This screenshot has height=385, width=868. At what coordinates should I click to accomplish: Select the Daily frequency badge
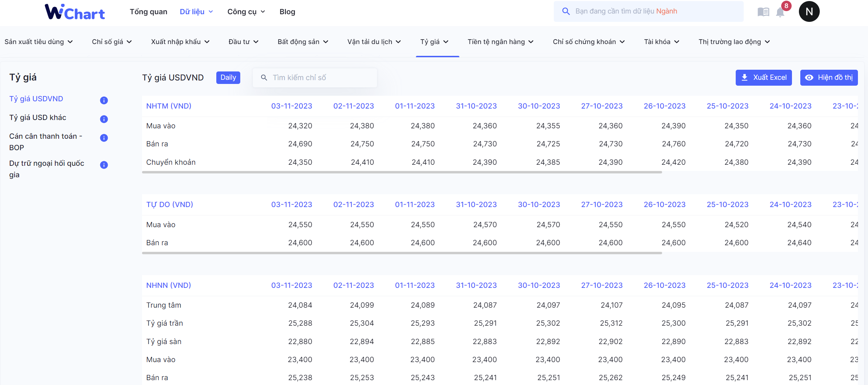(228, 77)
